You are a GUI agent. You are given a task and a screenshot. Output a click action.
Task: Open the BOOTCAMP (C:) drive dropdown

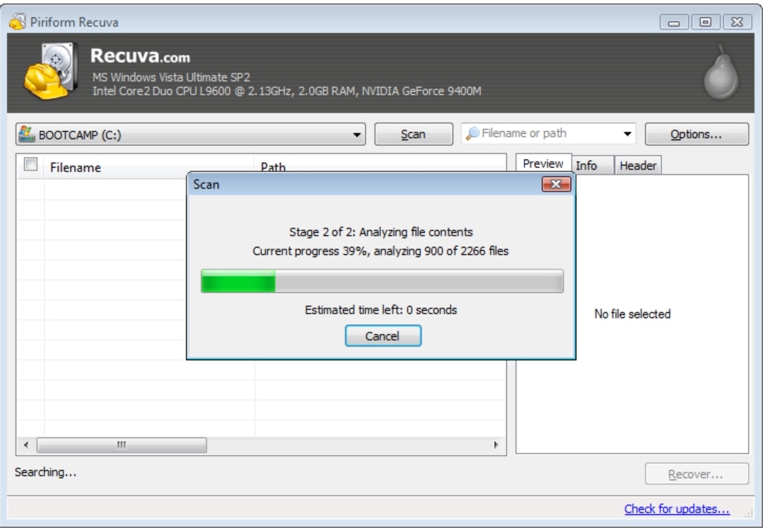pos(190,134)
